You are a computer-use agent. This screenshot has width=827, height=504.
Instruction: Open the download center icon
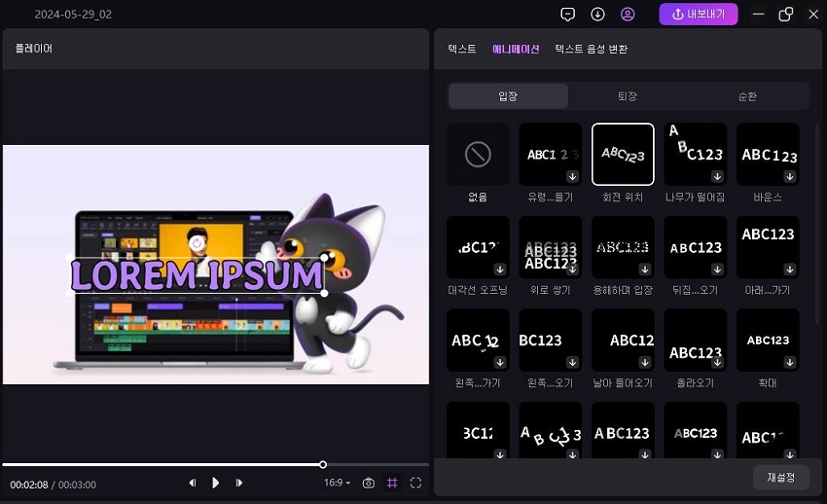coord(597,15)
